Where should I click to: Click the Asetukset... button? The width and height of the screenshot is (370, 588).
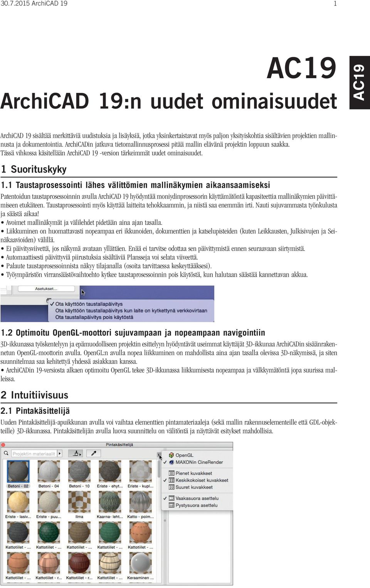[46, 289]
